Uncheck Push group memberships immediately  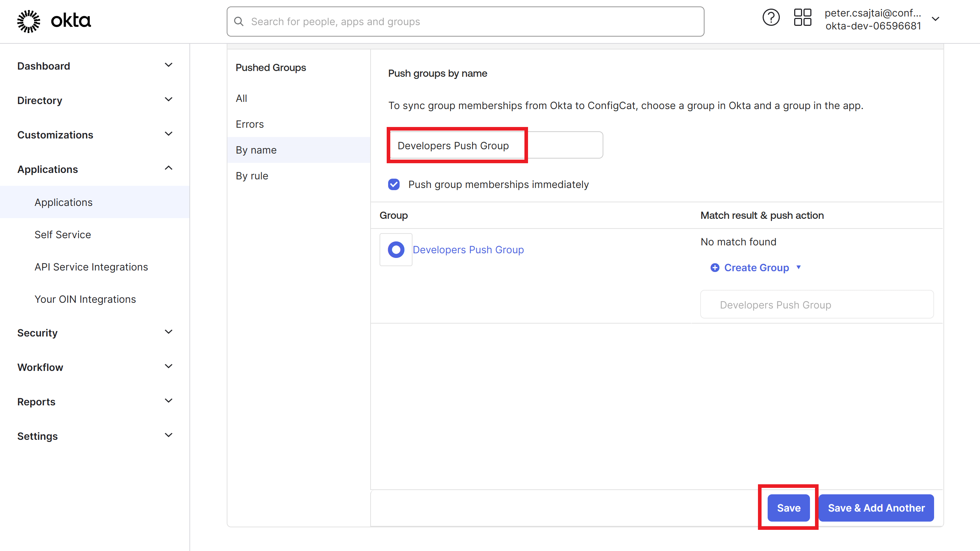pyautogui.click(x=394, y=184)
